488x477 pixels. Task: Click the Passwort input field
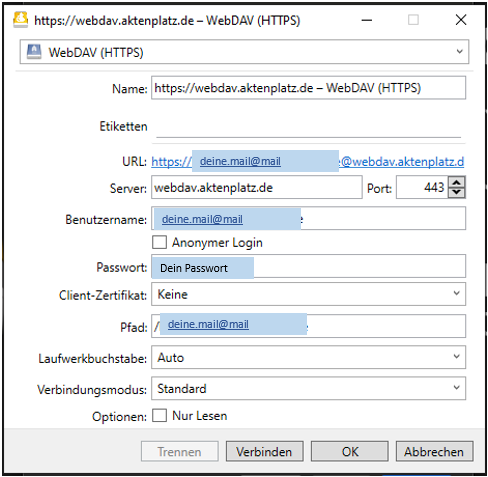pos(308,266)
